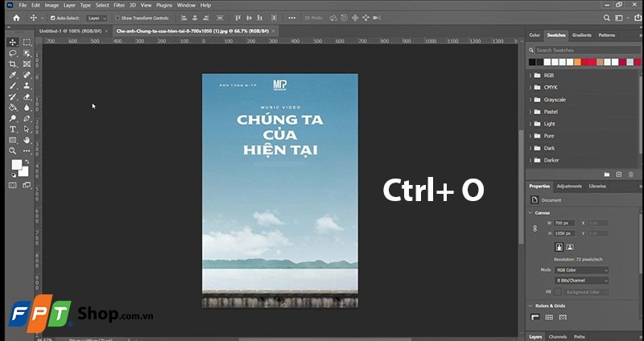Viewport: 644px width, 341px height.
Task: Set canvas orientation to landscape
Action: (x=570, y=247)
